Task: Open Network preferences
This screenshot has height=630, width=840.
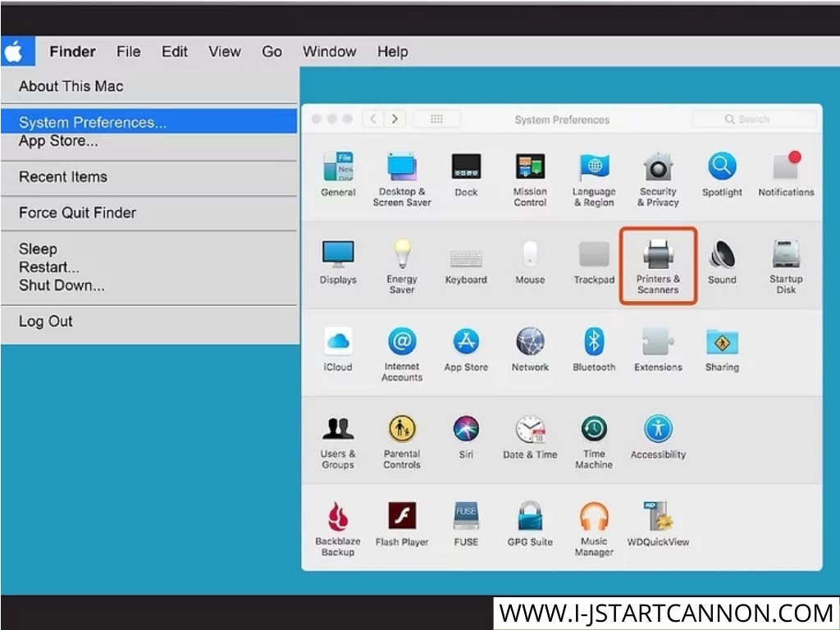Action: (x=530, y=349)
